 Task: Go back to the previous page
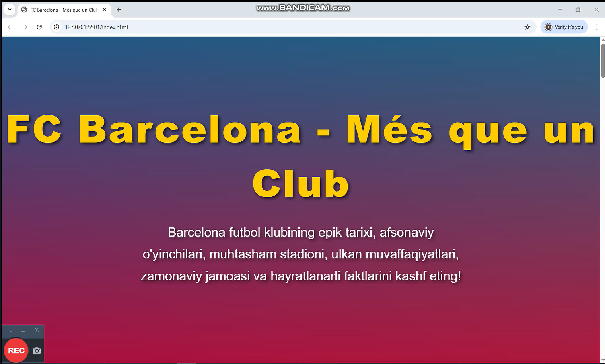coord(10,27)
